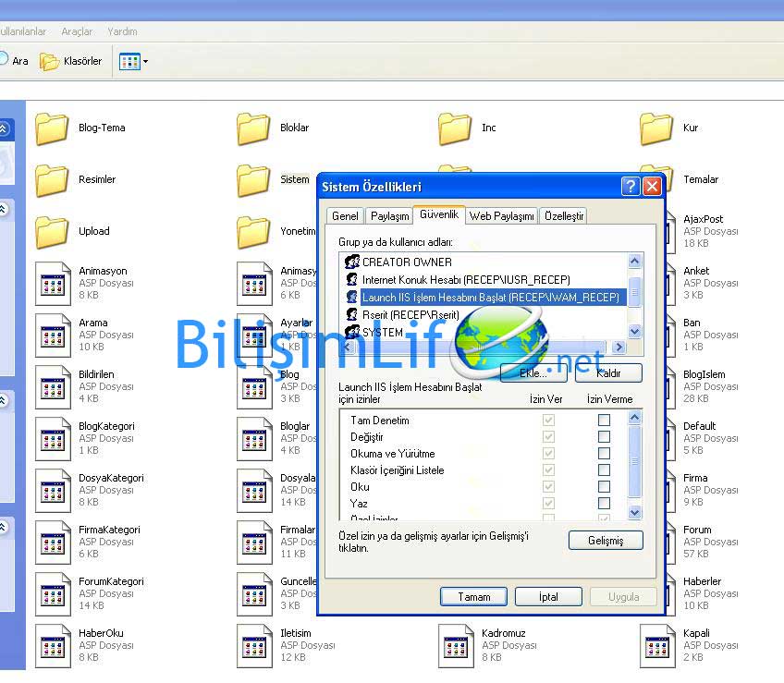
Task: Confirm with the Tamam button
Action: (x=473, y=596)
